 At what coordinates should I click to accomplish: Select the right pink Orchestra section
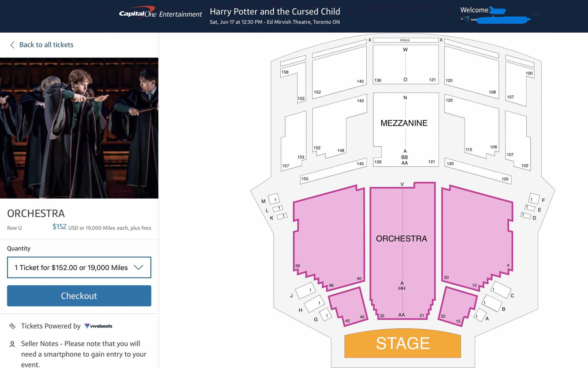[477, 239]
